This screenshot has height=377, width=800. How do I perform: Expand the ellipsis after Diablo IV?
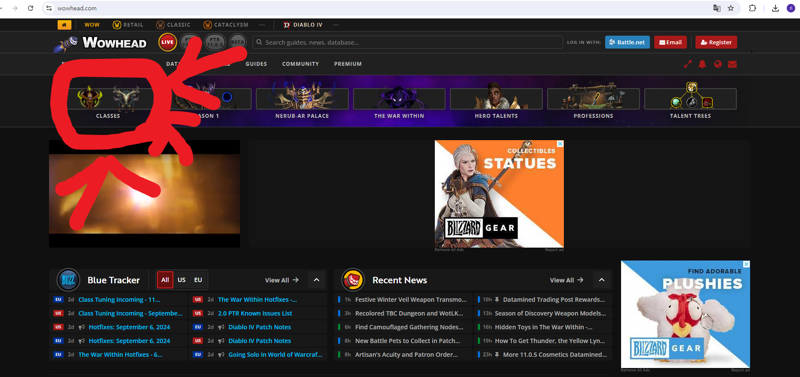tap(335, 24)
